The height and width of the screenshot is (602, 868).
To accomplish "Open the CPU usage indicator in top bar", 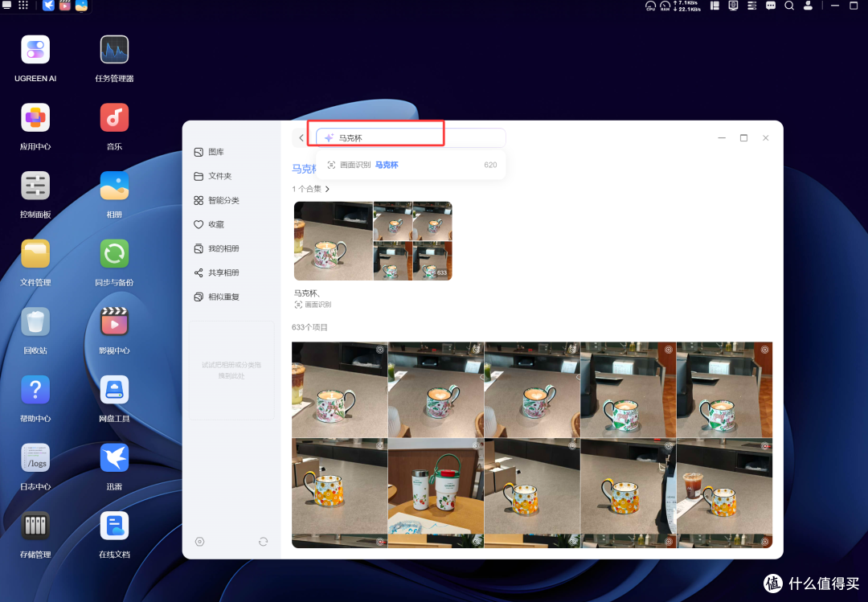I will pos(650,6).
